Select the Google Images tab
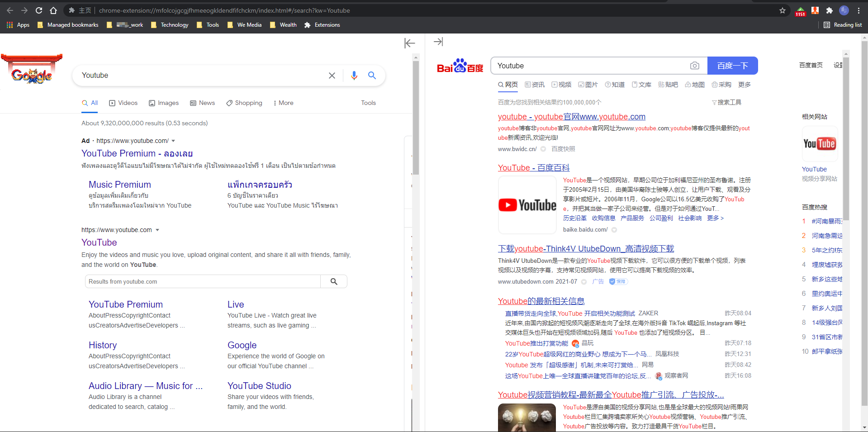868x432 pixels. (x=164, y=103)
